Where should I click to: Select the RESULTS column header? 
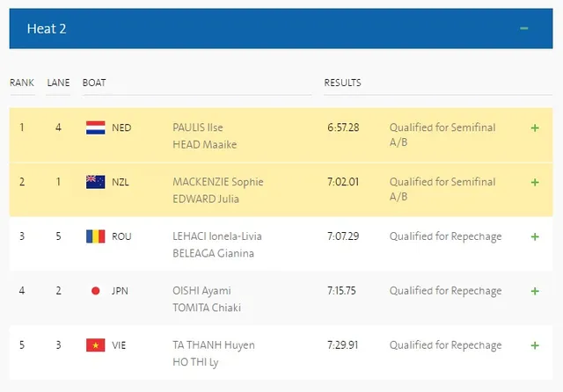(x=342, y=83)
